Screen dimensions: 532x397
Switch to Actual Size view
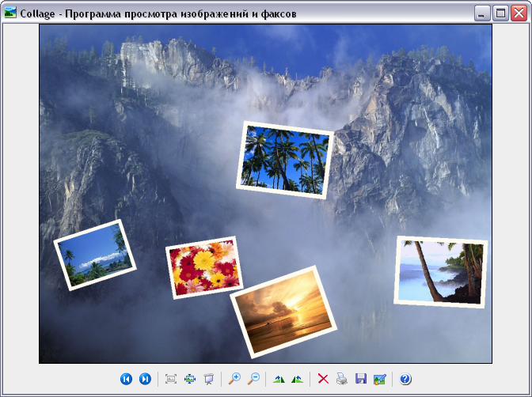click(190, 379)
